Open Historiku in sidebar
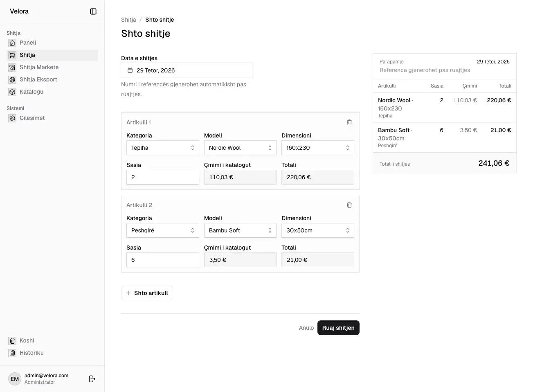 [52, 353]
